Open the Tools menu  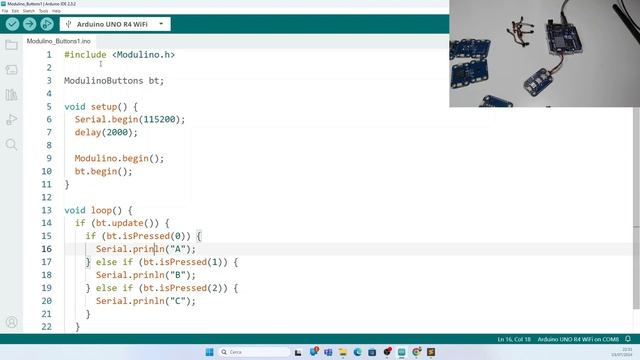coord(43,11)
